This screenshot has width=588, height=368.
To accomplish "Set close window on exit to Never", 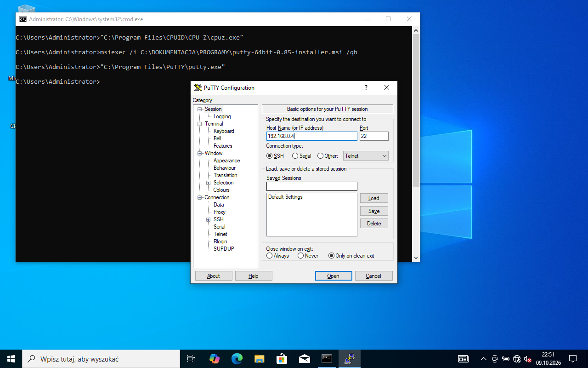I will pos(308,256).
